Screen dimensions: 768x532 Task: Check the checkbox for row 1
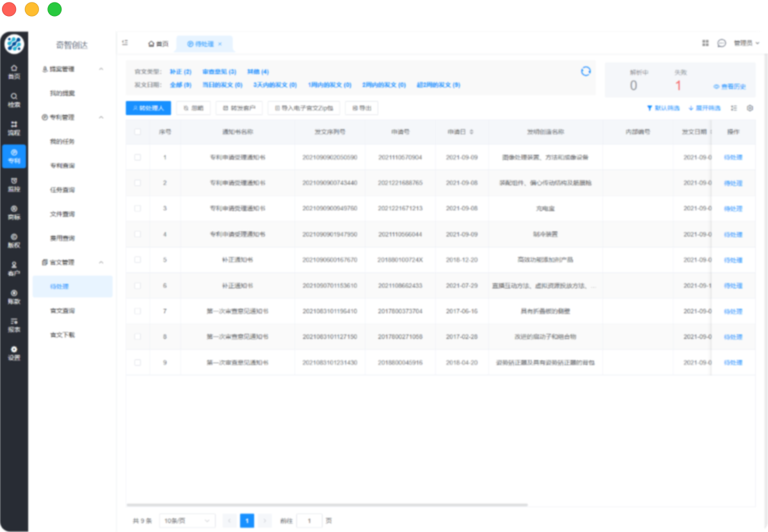point(138,157)
